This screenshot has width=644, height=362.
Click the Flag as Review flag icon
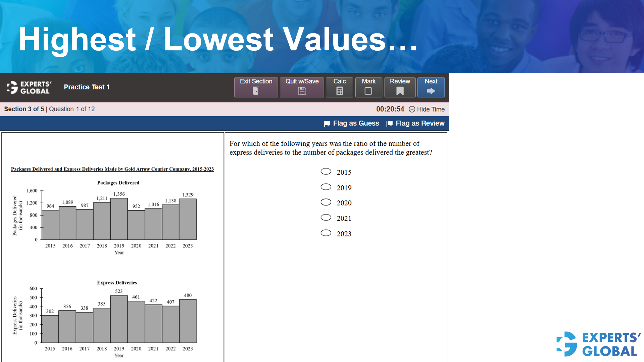pyautogui.click(x=389, y=123)
